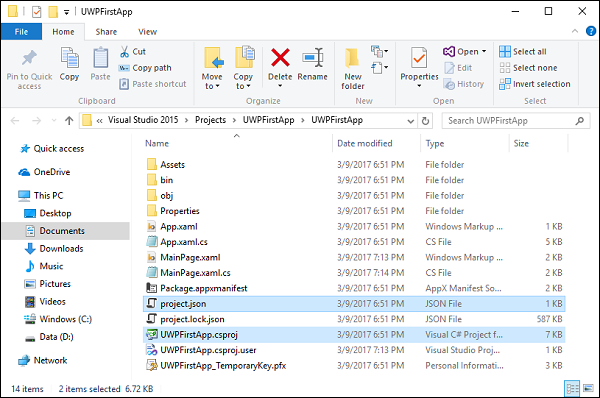This screenshot has height=398, width=600.
Task: Click the title bar Properties checkmark icon
Action: pos(36,12)
